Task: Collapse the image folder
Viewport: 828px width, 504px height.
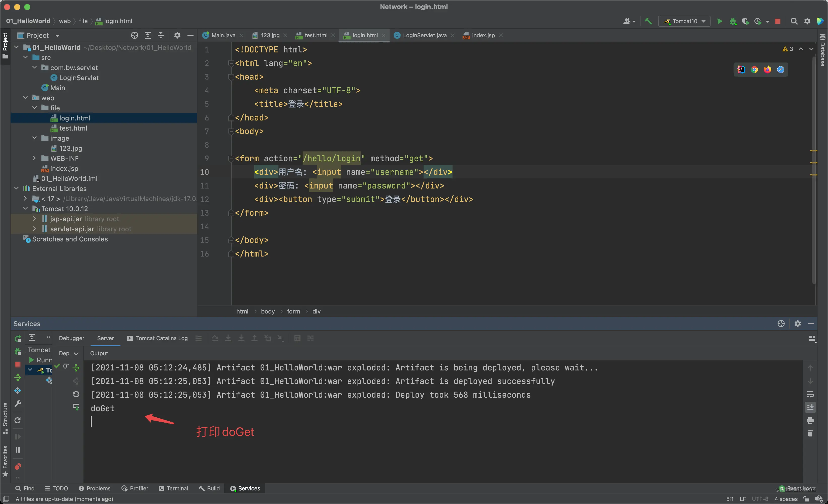Action: click(35, 138)
